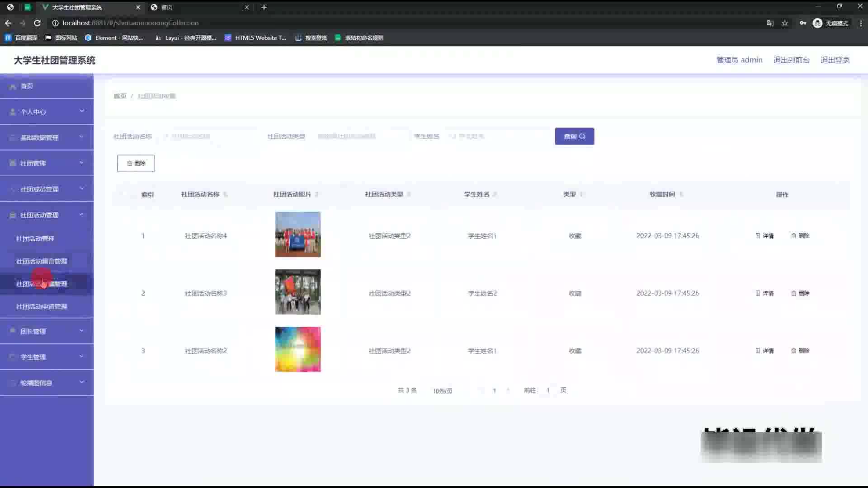The height and width of the screenshot is (488, 868).
Task: Click 删除 for the 社团活动名称3 row
Action: pos(800,293)
